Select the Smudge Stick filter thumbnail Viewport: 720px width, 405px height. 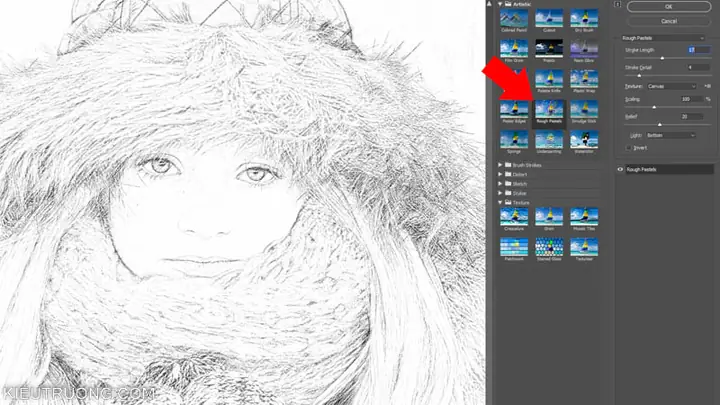click(x=584, y=110)
